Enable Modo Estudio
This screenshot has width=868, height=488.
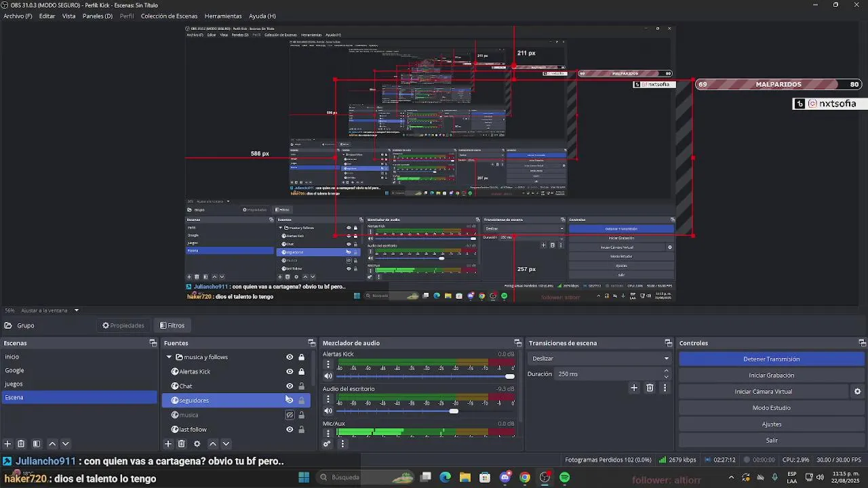tap(772, 408)
